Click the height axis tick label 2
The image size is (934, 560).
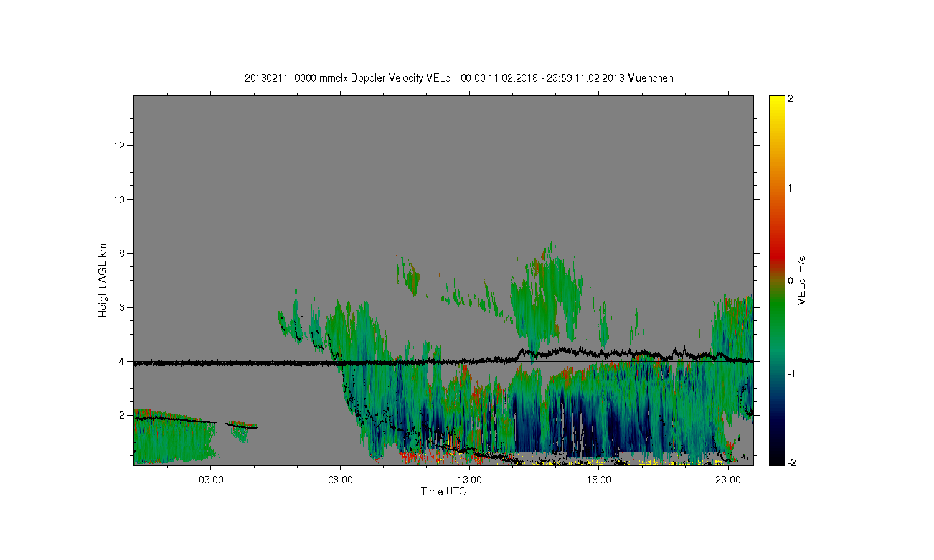click(x=123, y=415)
